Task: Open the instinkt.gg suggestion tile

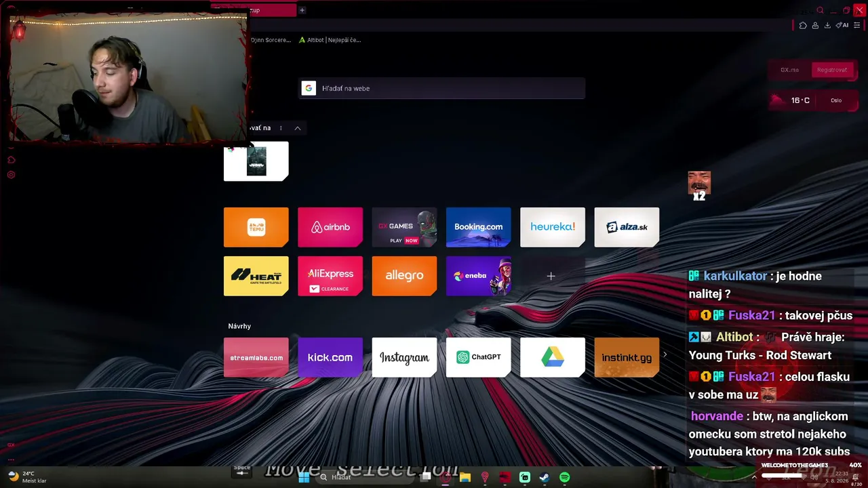Action: [627, 357]
